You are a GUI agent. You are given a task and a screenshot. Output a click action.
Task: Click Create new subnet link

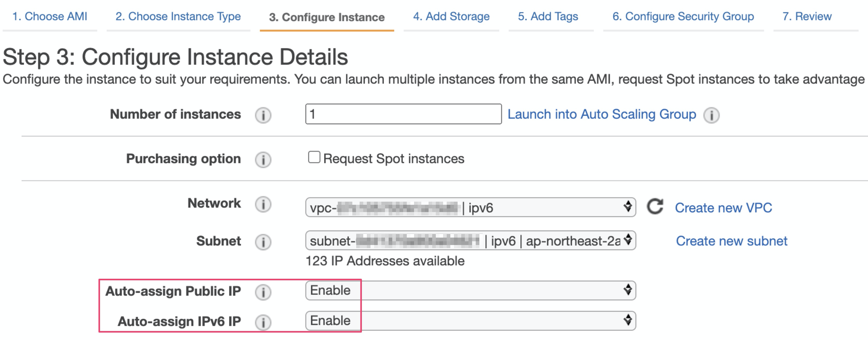(x=732, y=241)
